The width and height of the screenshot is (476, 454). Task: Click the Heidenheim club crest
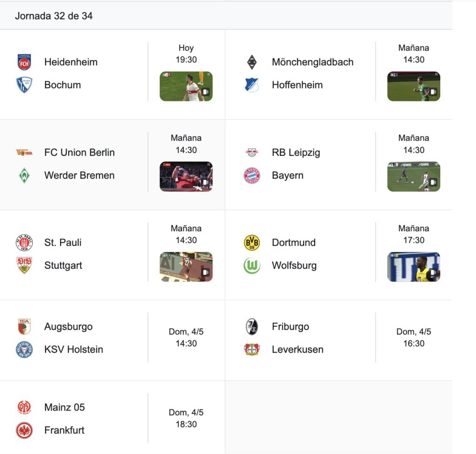click(24, 62)
